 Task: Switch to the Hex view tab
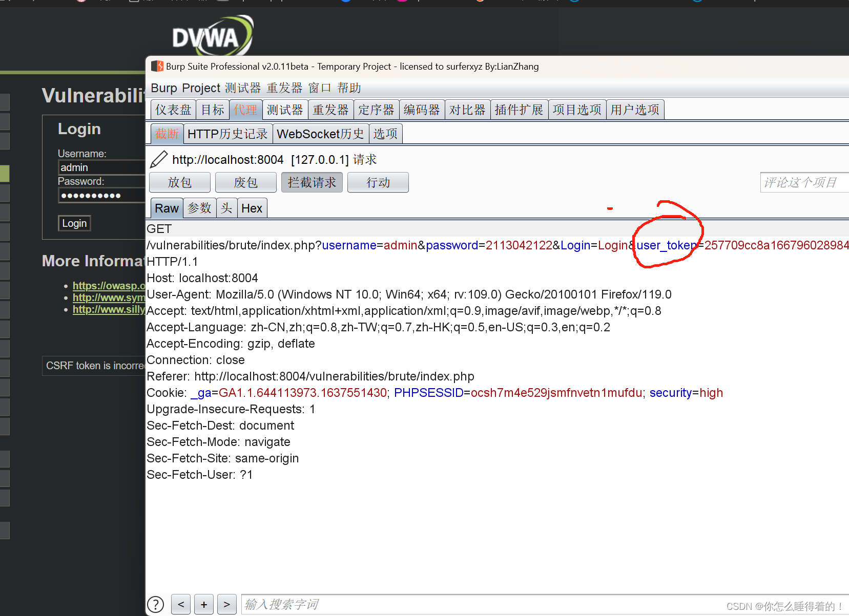[252, 208]
